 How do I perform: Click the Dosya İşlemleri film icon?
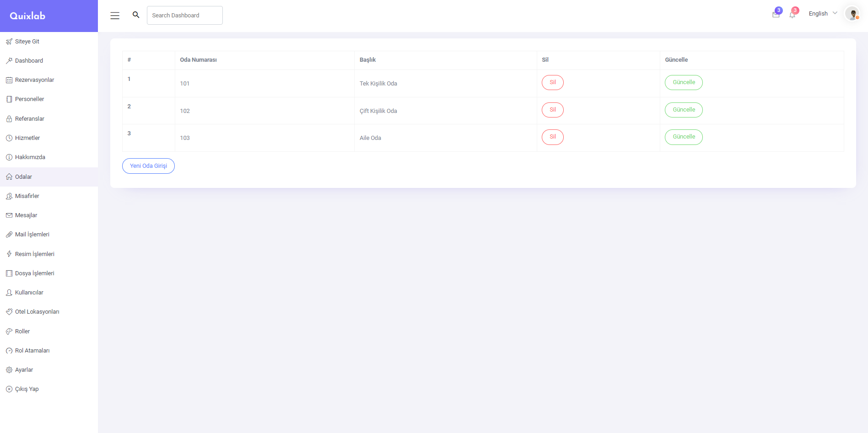pyautogui.click(x=9, y=273)
